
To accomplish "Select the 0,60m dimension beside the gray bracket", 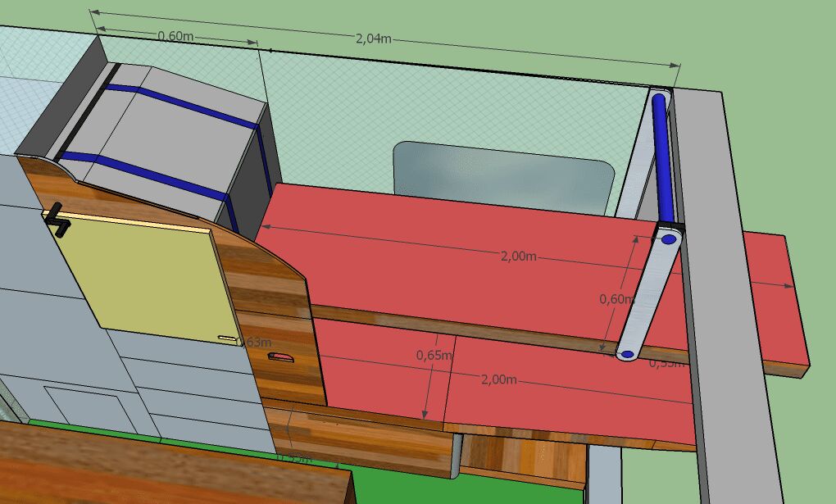I will click(x=612, y=299).
